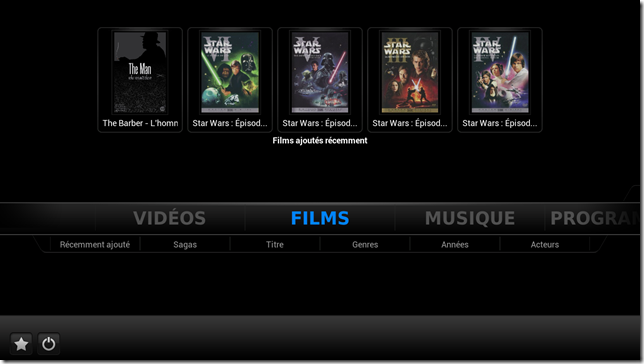Go to the MUSIQUE section
The width and height of the screenshot is (644, 364).
pyautogui.click(x=470, y=218)
